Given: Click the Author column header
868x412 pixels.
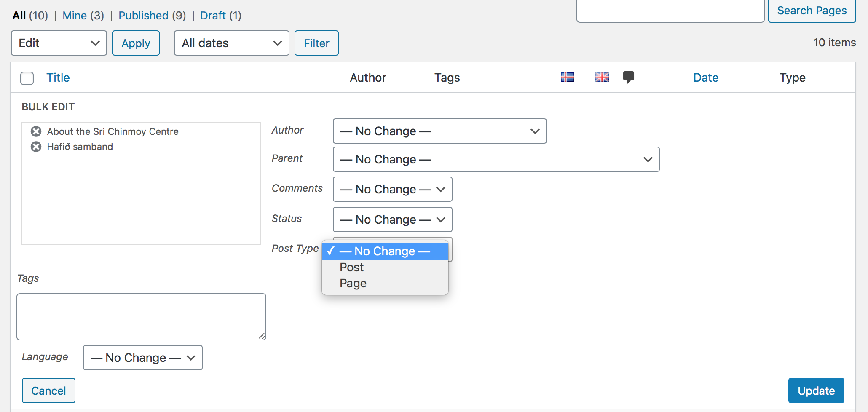Looking at the screenshot, I should 368,78.
